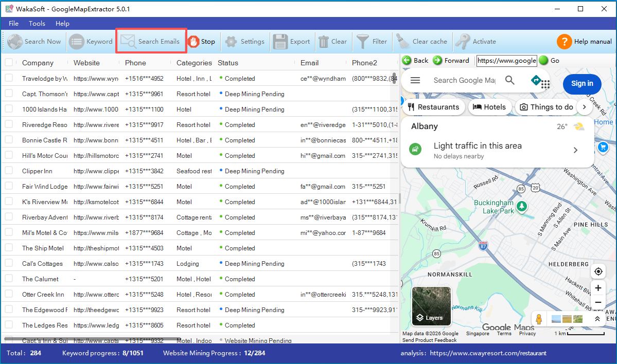
Task: Open Layers satellite thumbnail
Action: click(x=431, y=306)
